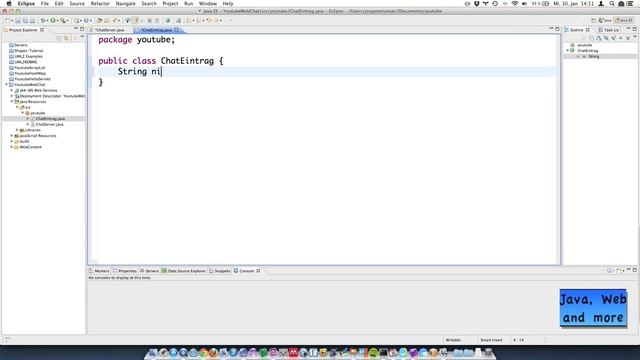Select the youtube package in Outline
Image resolution: width=640 pixels, height=360 pixels.
582,45
